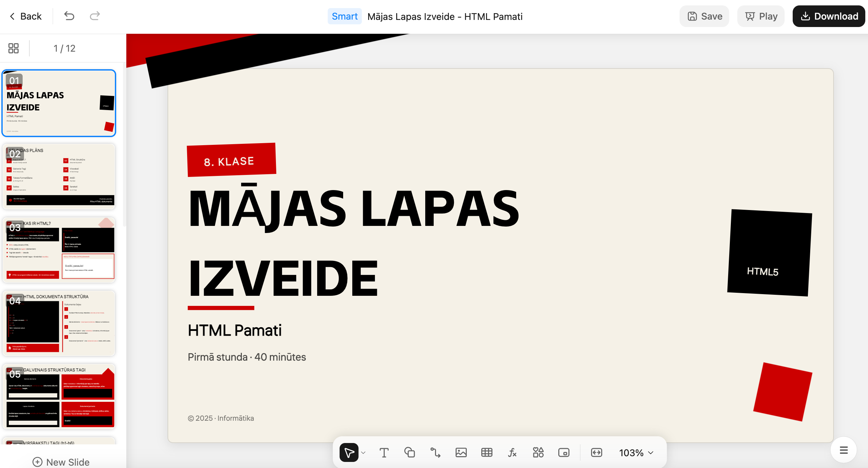
Task: Toggle fit-to-width view icon
Action: [596, 452]
